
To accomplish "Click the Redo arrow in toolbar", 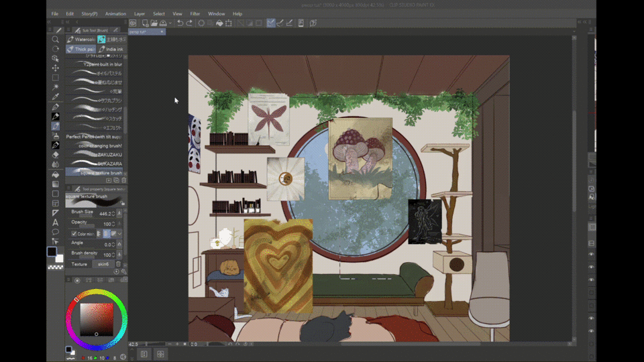I will (189, 23).
